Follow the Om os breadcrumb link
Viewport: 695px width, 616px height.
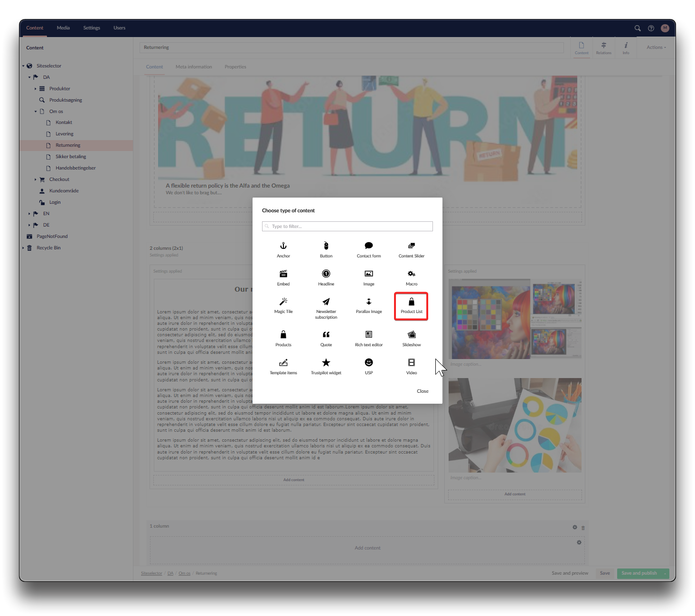[x=185, y=574]
